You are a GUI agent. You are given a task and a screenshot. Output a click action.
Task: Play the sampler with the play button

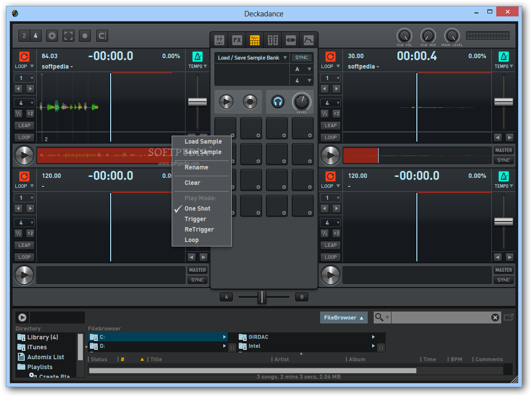[226, 102]
